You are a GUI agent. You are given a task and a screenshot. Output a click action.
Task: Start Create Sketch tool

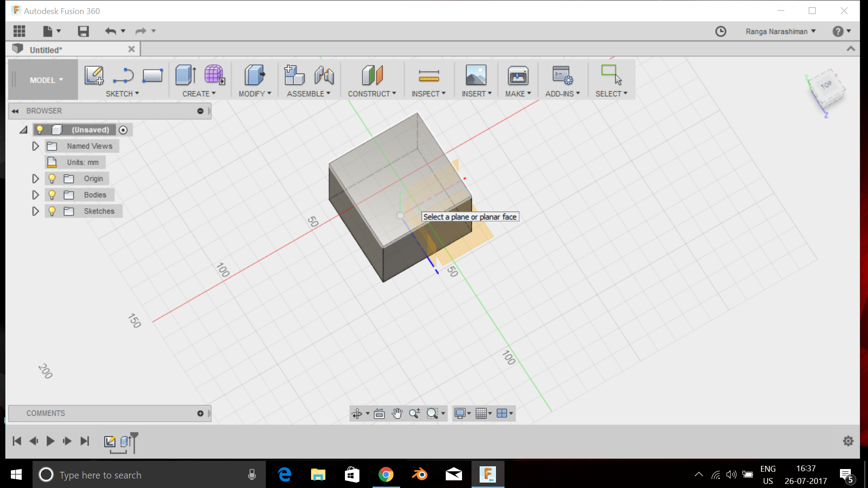[x=94, y=75]
